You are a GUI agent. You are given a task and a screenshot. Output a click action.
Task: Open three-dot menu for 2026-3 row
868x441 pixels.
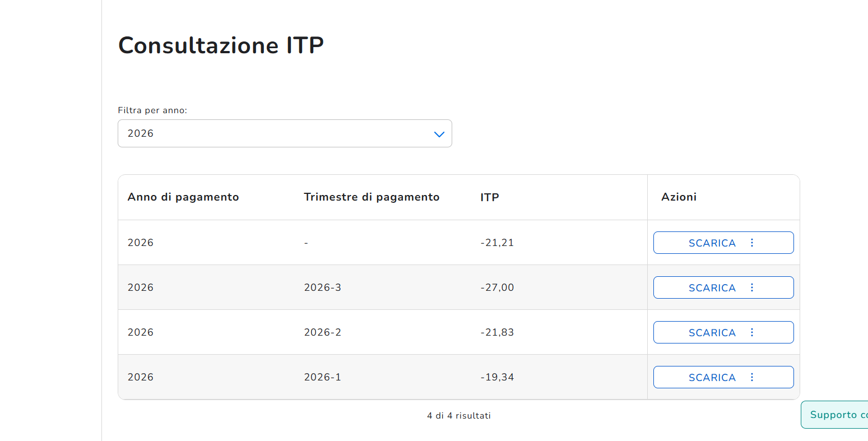752,287
